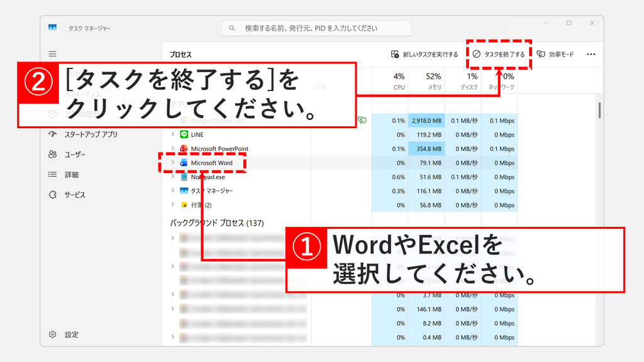This screenshot has width=644, height=362.
Task: Click the 2,918.0 MB memory cell
Action: (426, 121)
